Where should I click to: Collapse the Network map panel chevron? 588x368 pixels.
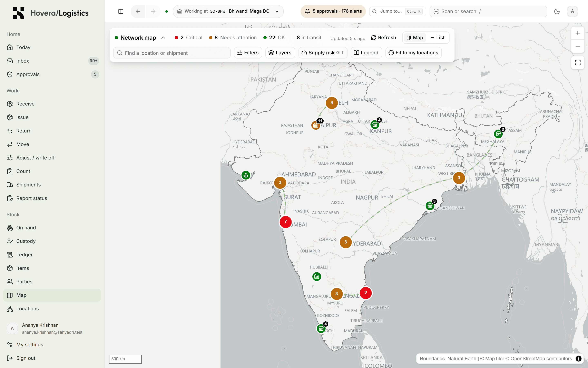[163, 38]
